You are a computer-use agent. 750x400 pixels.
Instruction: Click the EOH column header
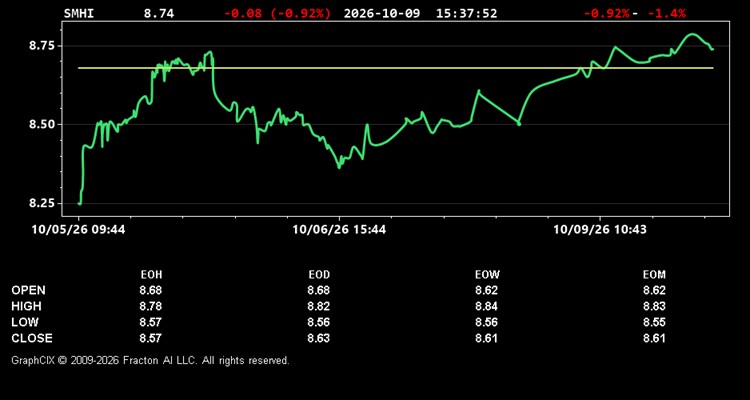151,275
